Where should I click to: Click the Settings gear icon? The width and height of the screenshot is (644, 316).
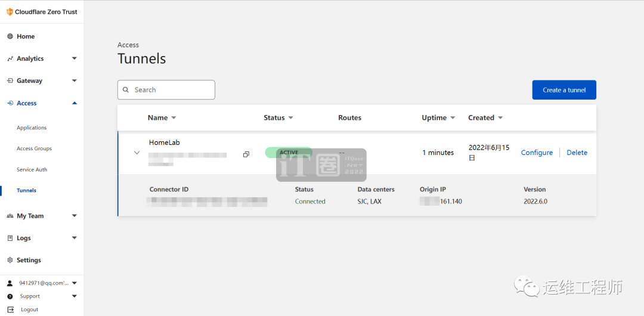(10, 260)
